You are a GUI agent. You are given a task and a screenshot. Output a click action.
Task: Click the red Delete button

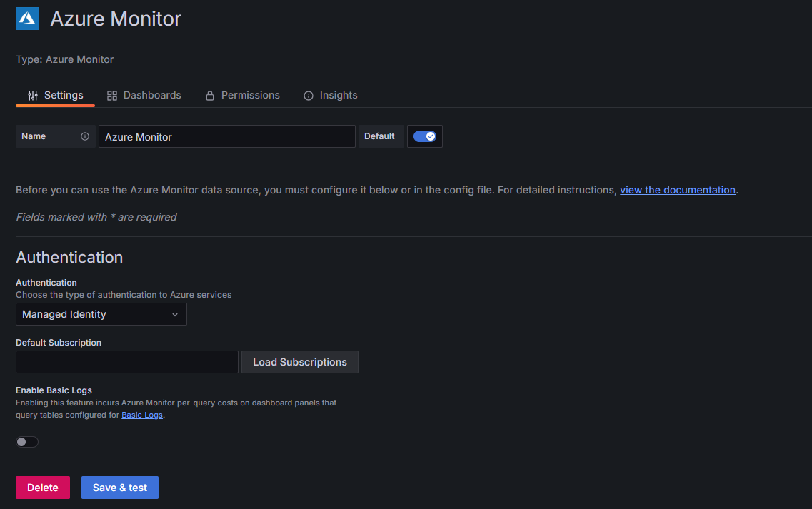coord(42,488)
